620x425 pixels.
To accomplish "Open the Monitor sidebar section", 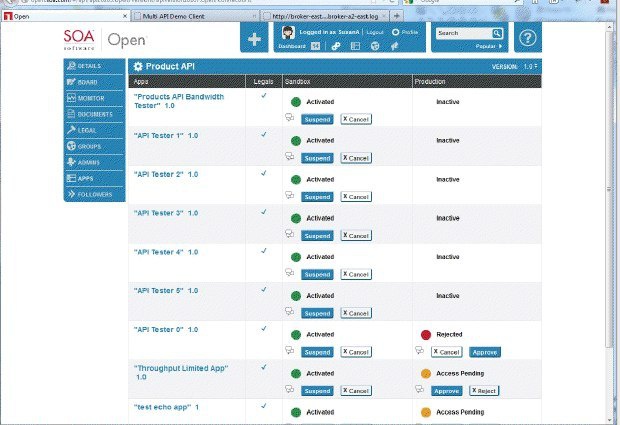I will pos(95,98).
